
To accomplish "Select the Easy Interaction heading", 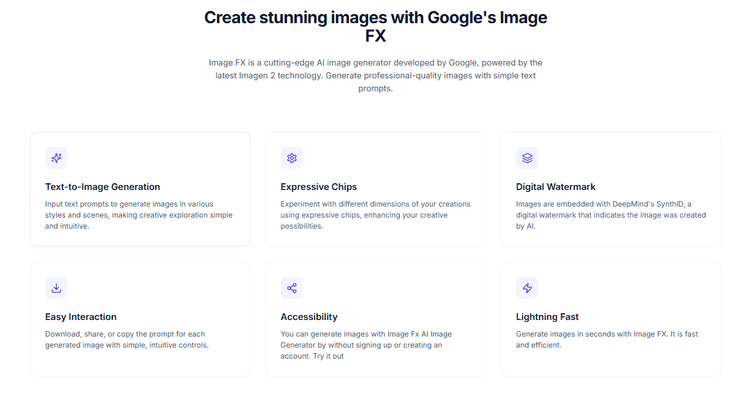I will (x=81, y=317).
